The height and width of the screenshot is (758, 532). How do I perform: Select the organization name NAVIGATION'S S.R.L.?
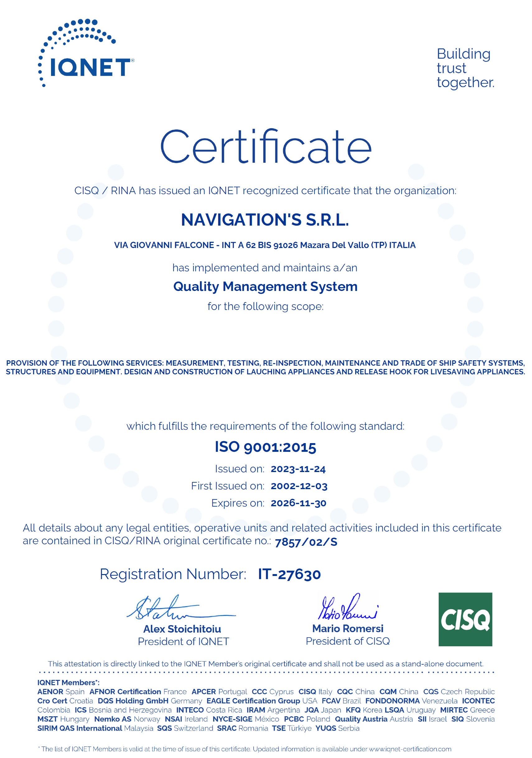[265, 220]
